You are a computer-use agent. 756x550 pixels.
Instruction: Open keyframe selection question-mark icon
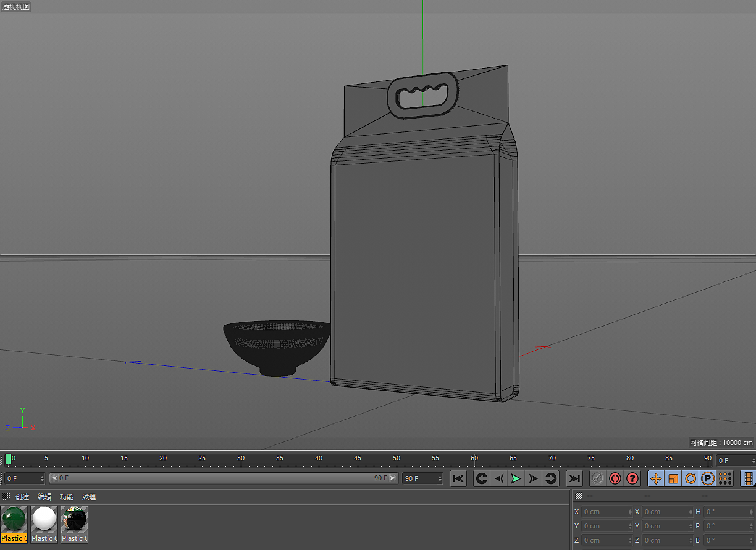[x=632, y=478]
